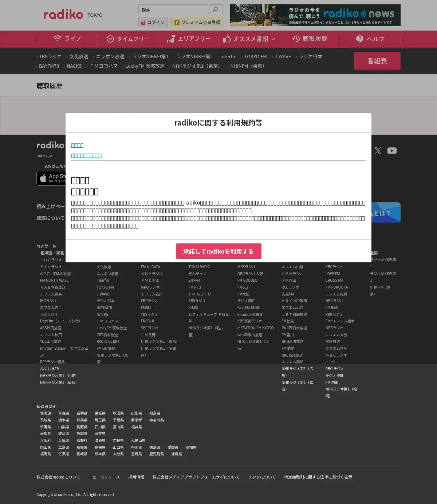Image resolution: width=437 pixels, height=504 pixels.
Task: Open the 番組表 button
Action: click(x=377, y=61)
